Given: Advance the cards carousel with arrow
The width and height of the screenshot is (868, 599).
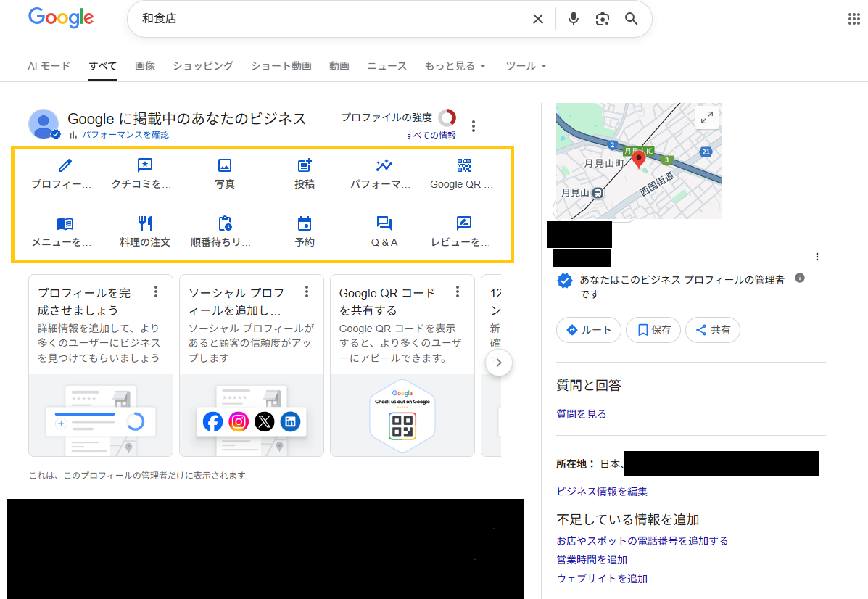Looking at the screenshot, I should (499, 363).
